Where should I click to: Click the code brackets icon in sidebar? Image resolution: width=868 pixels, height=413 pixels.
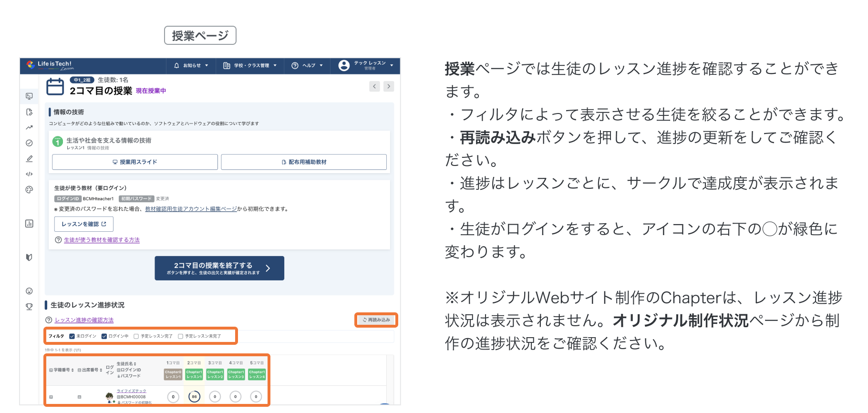click(x=29, y=174)
